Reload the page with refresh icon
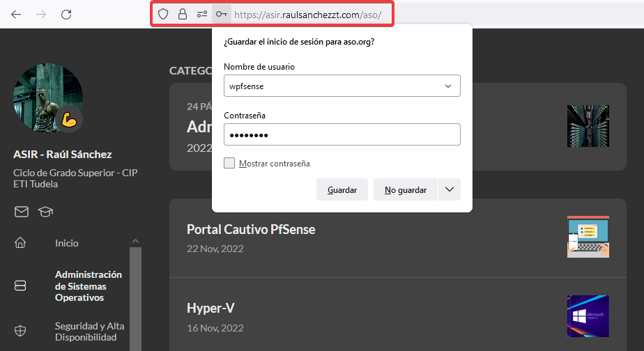This screenshot has width=644, height=351. [x=66, y=14]
